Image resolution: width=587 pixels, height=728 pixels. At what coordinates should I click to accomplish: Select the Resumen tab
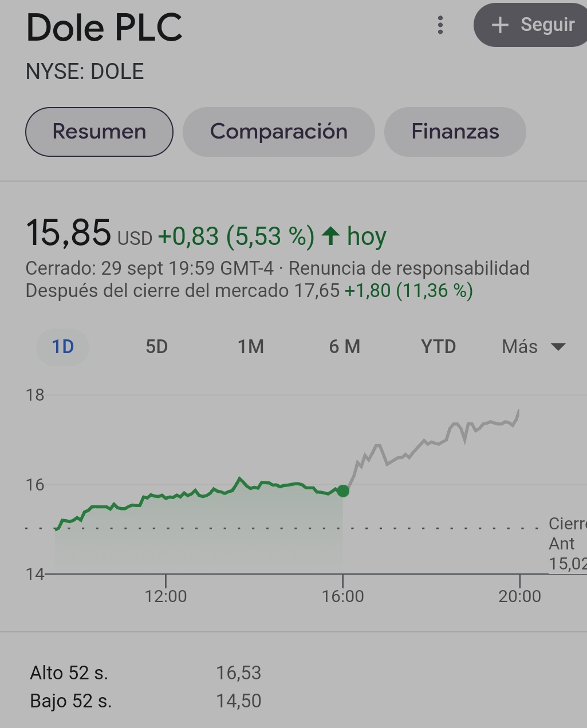click(99, 132)
